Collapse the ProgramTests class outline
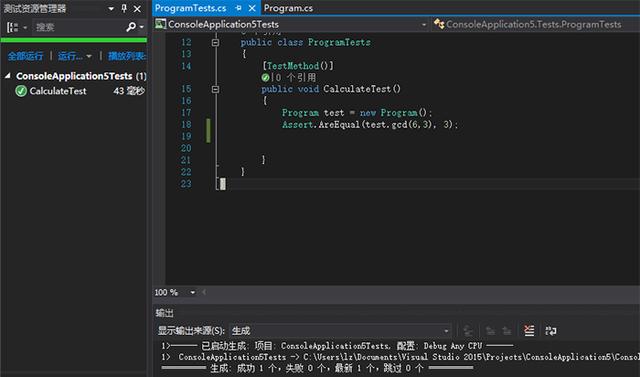 pos(216,42)
